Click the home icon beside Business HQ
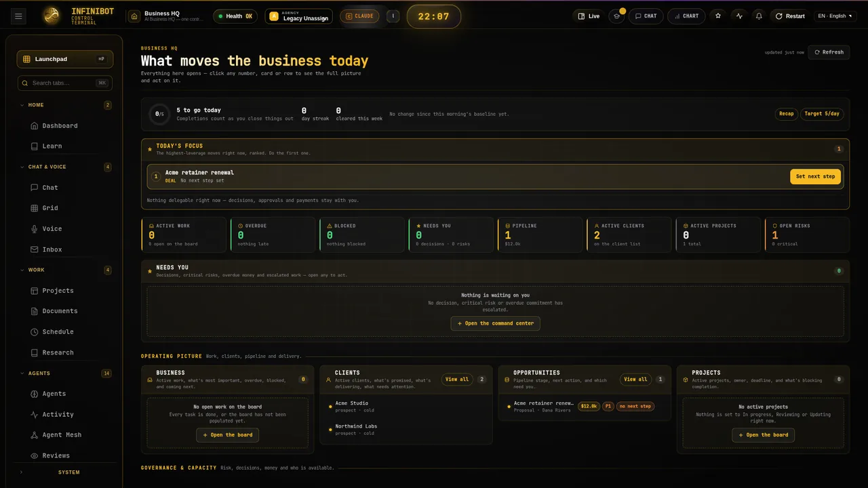868x488 pixels. click(x=134, y=16)
